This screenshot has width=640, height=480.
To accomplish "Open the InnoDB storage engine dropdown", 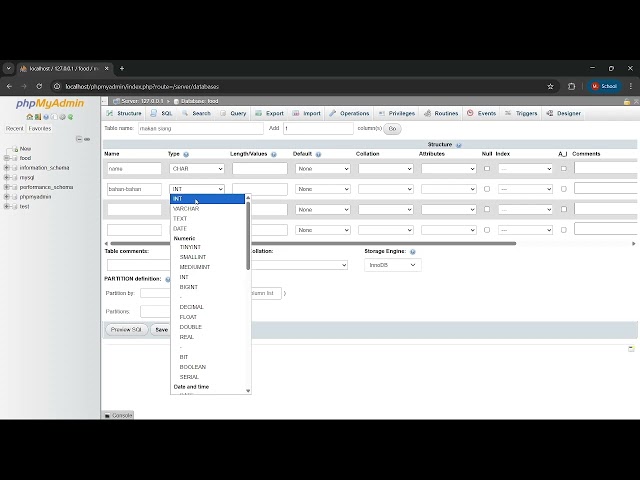I will pos(393,265).
